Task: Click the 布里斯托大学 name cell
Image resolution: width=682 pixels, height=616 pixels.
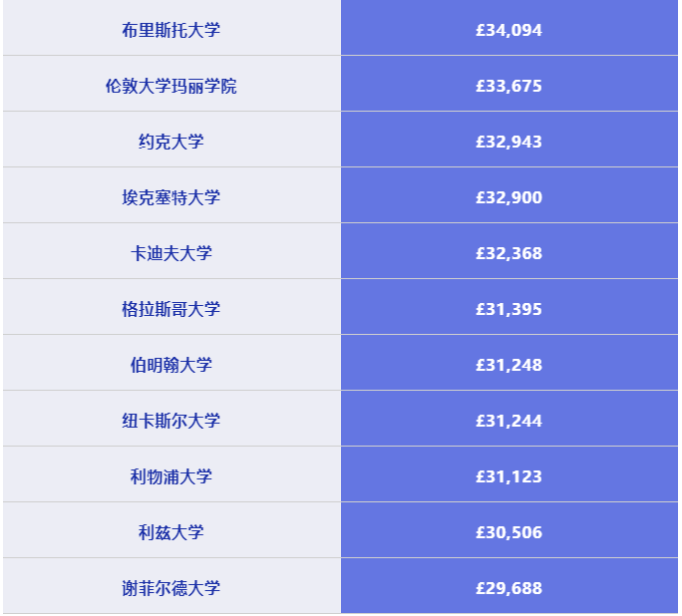Action: tap(171, 30)
